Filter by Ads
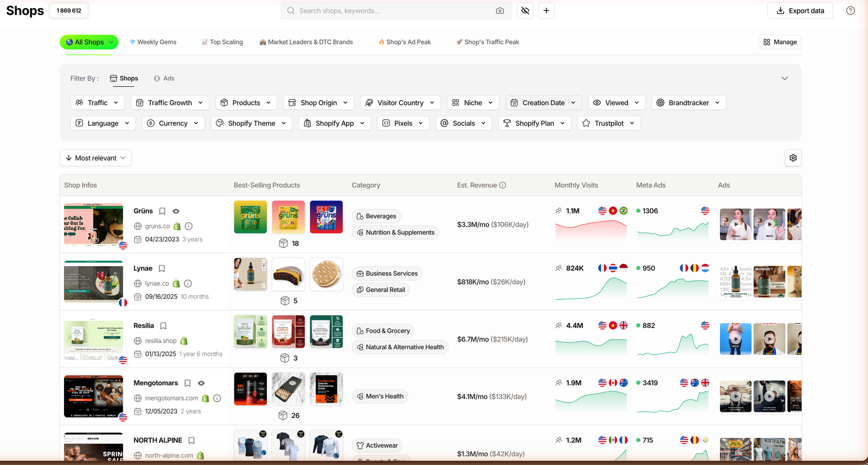868x465 pixels. (x=164, y=79)
